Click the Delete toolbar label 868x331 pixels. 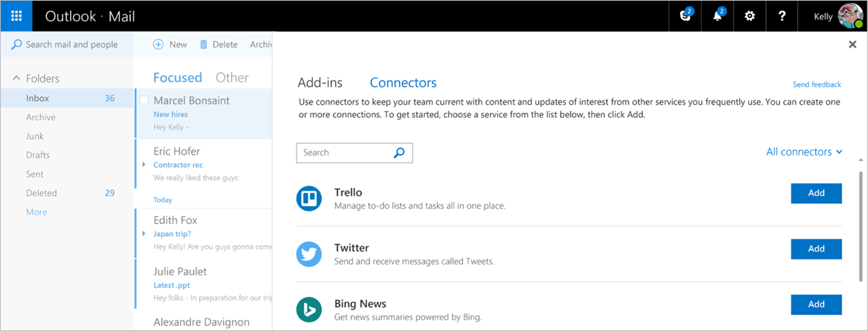pos(225,44)
